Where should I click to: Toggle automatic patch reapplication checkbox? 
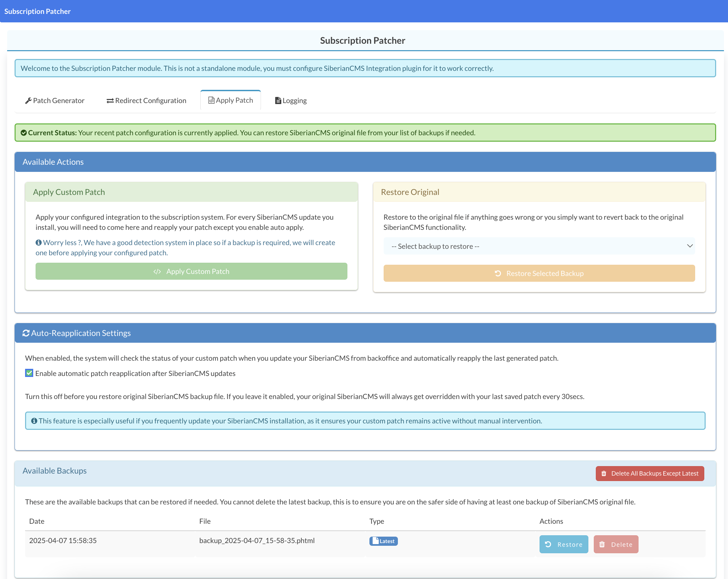(29, 373)
